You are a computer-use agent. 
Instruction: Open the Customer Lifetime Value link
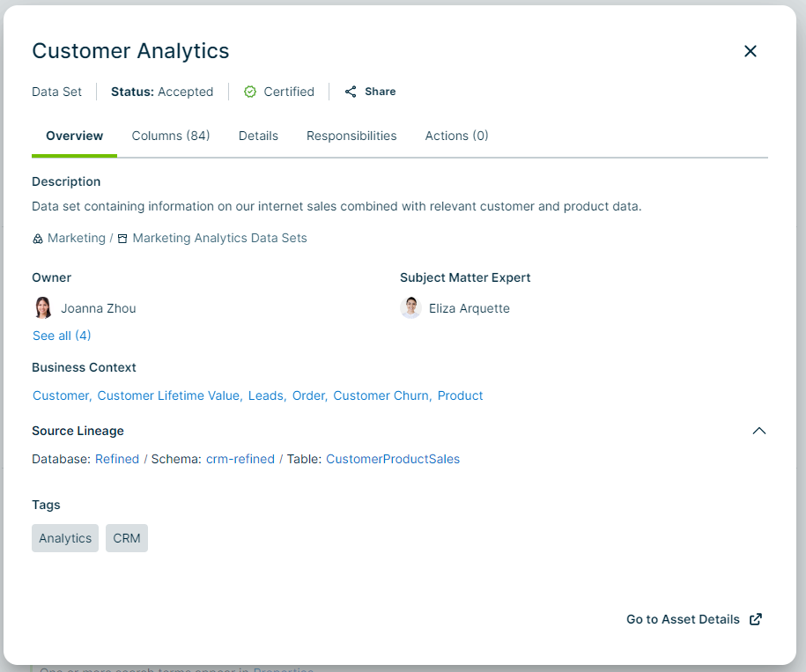(169, 395)
